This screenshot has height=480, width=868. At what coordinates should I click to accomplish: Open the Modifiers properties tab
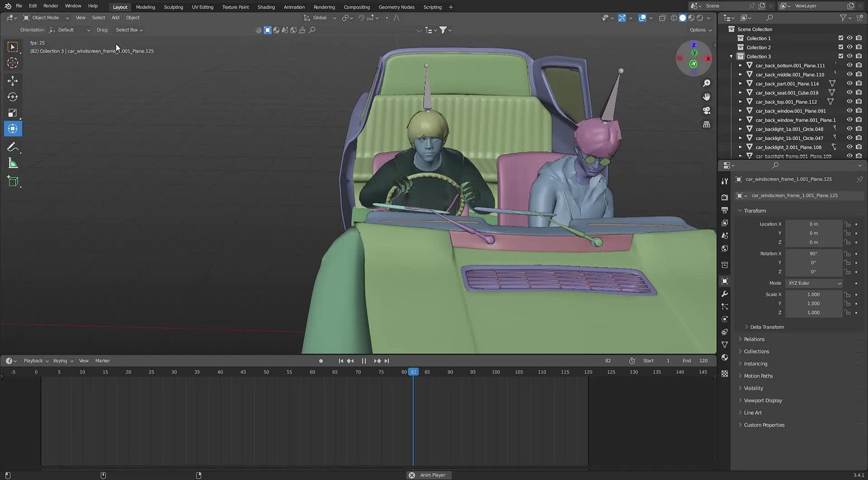[724, 294]
